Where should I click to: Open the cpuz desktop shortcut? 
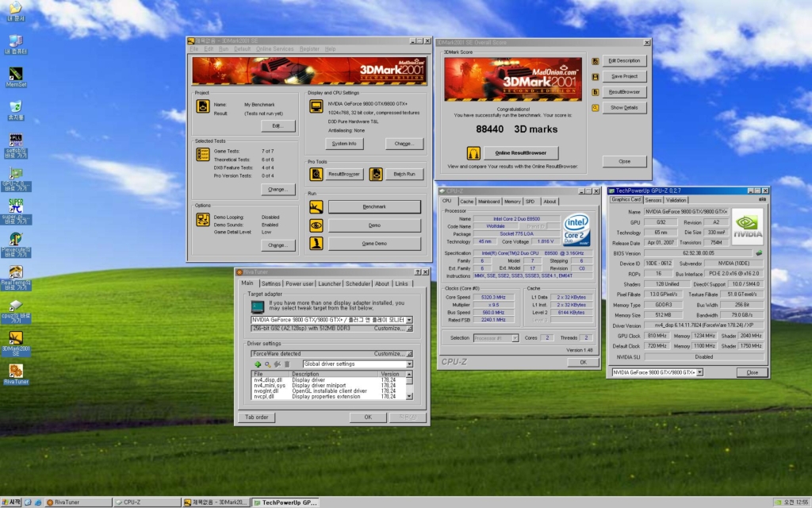coord(16,311)
